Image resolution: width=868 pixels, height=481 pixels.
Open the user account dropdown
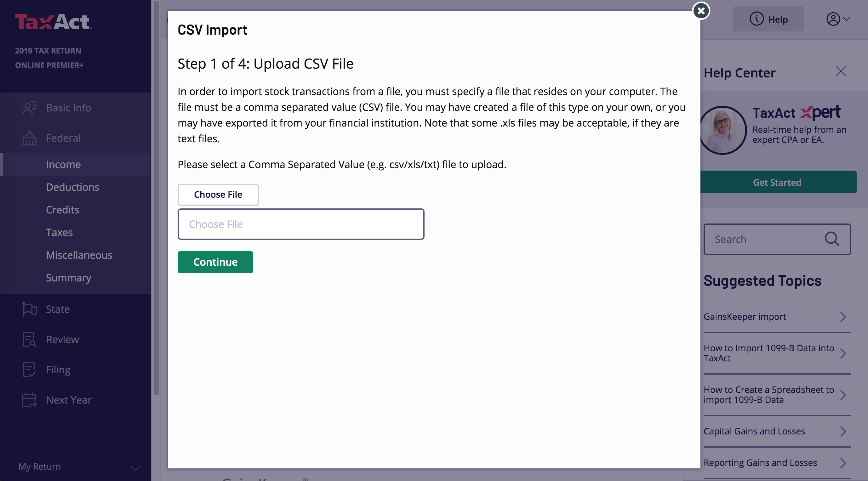tap(838, 19)
